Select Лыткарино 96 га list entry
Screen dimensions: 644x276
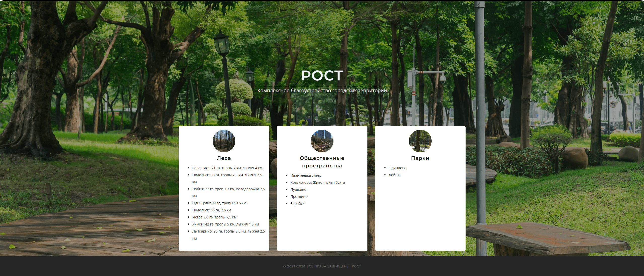(x=228, y=231)
